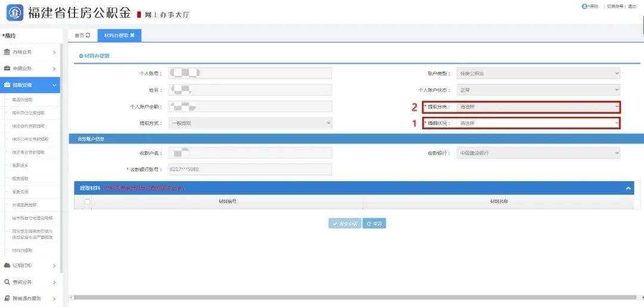Toggle the select-all checkbox in materials table
Screen dimensions: 644x307
(87, 202)
